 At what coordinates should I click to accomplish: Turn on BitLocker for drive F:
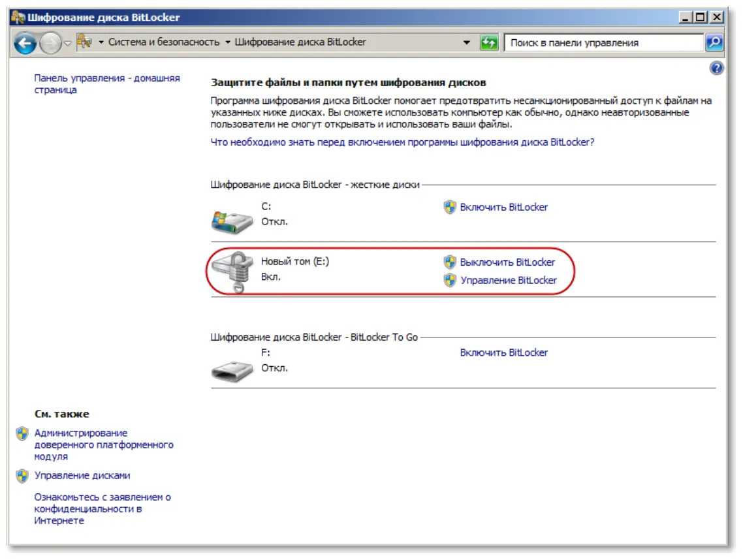click(503, 352)
